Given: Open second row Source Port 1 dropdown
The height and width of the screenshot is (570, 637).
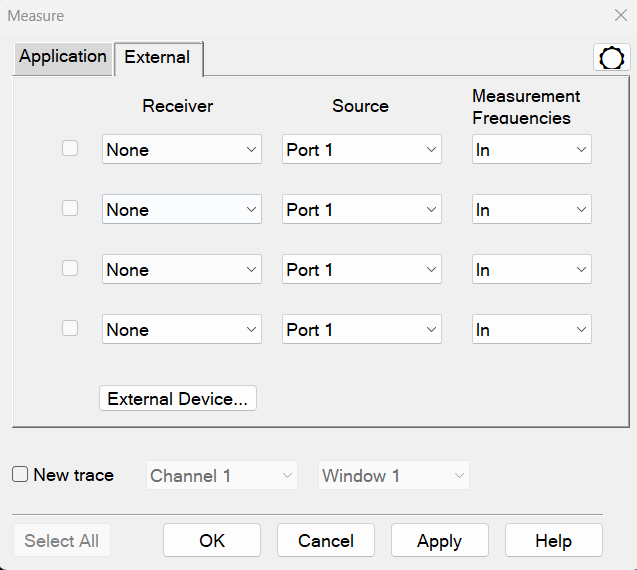Looking at the screenshot, I should 362,209.
